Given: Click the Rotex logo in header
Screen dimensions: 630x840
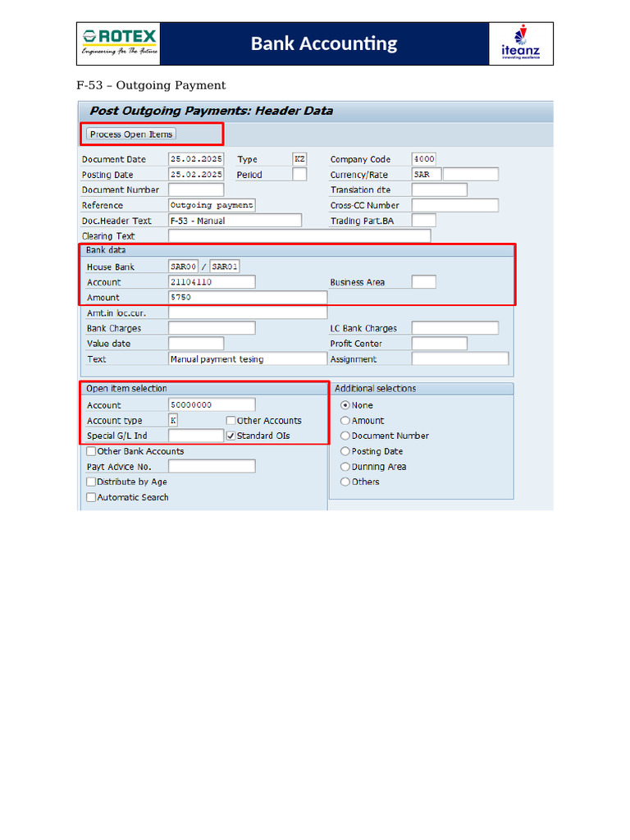Looking at the screenshot, I should [x=120, y=43].
